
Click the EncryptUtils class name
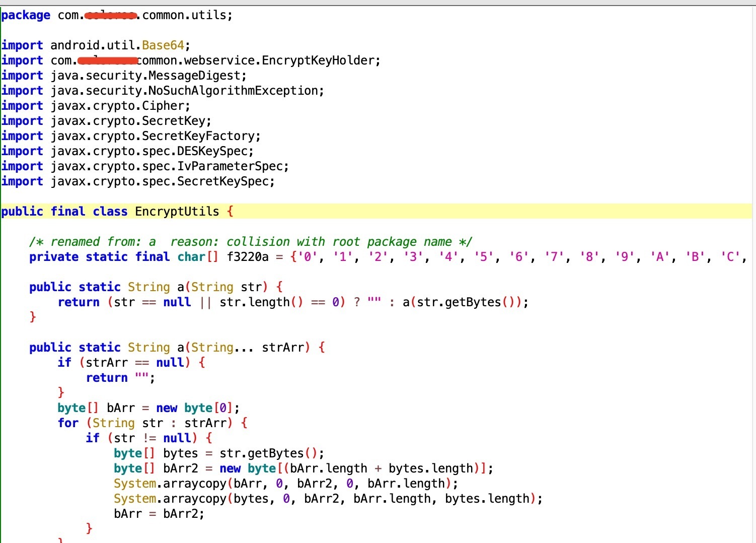click(177, 212)
